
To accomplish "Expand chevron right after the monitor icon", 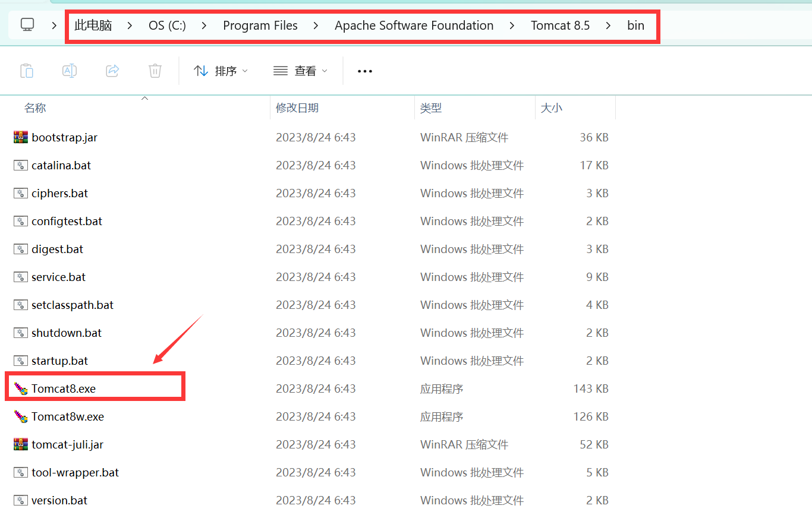I will click(x=54, y=26).
